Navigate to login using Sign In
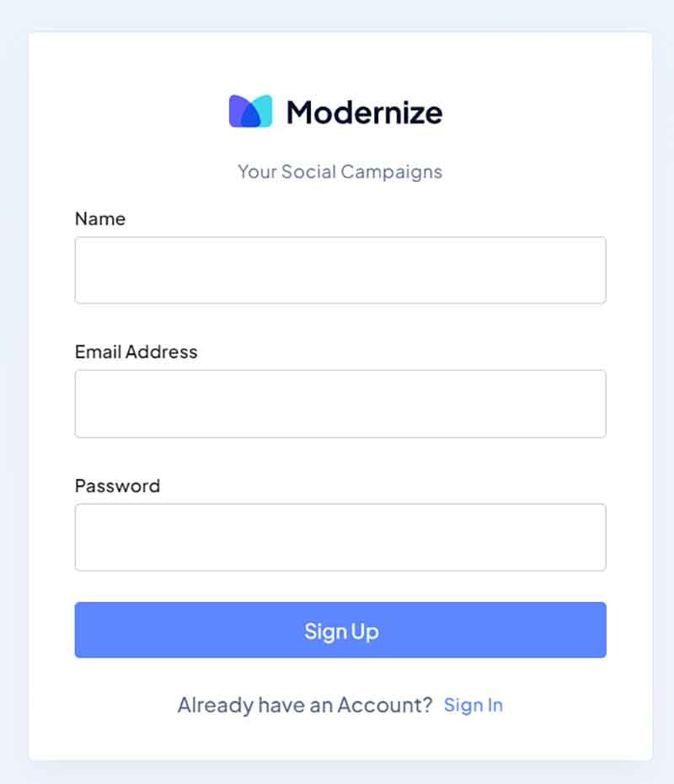This screenshot has width=674, height=784. (473, 705)
